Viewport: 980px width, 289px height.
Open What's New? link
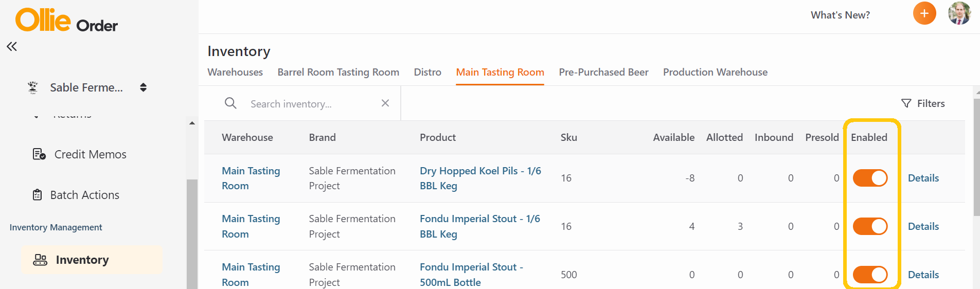click(840, 15)
